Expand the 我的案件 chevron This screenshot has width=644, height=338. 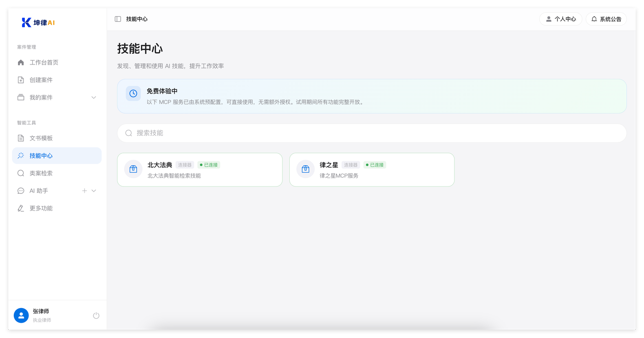(94, 98)
